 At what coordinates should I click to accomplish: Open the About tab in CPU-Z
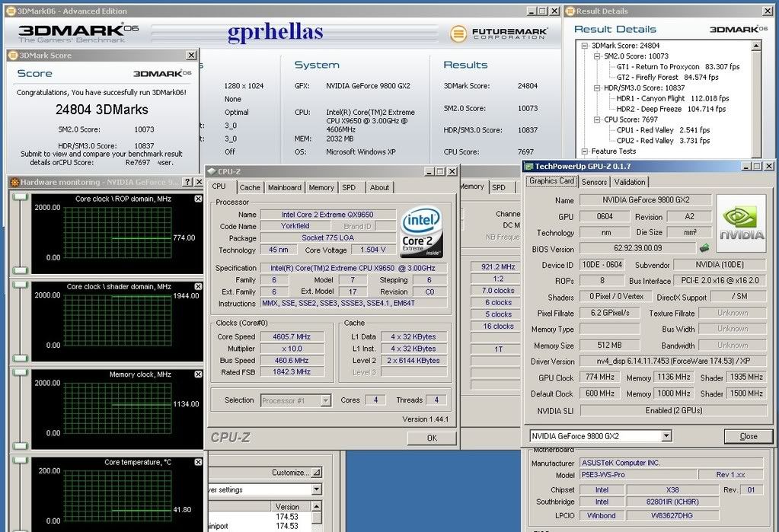click(379, 187)
